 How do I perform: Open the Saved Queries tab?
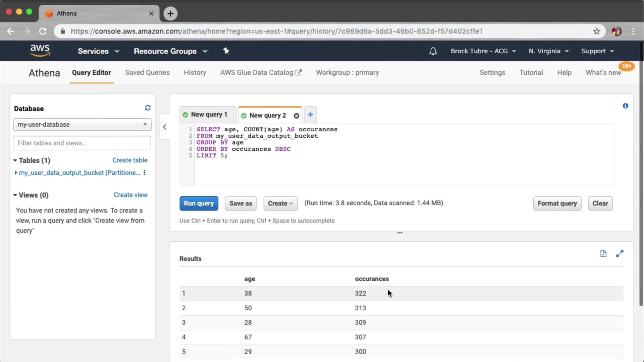[x=147, y=73]
